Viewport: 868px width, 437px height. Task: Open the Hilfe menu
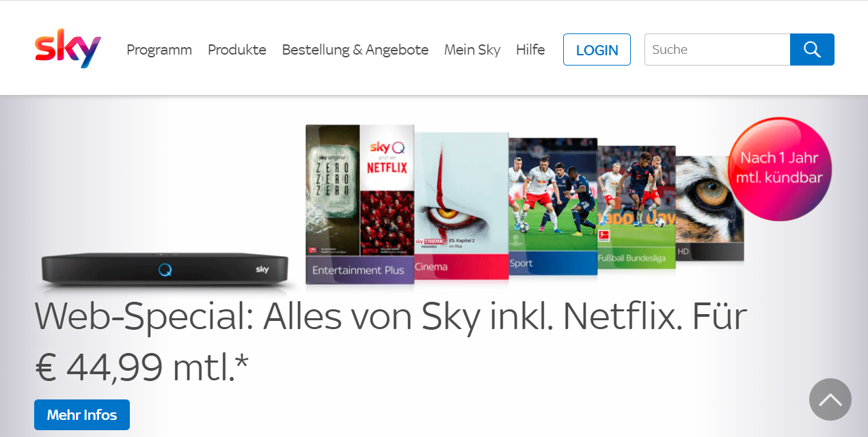[x=530, y=50]
